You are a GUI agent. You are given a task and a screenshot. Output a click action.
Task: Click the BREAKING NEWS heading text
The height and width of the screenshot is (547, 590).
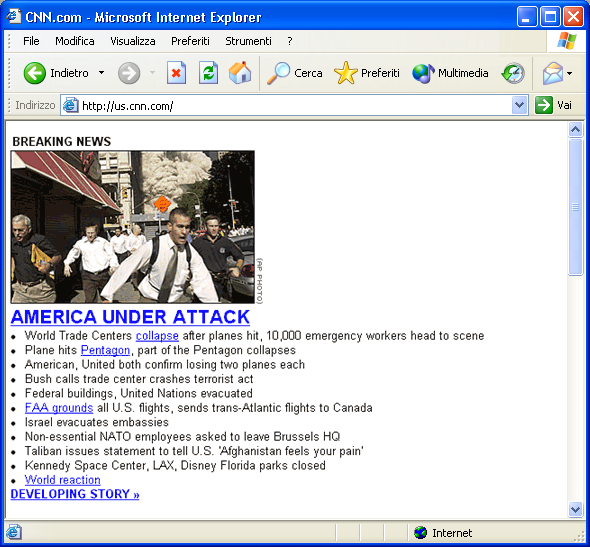pyautogui.click(x=62, y=141)
